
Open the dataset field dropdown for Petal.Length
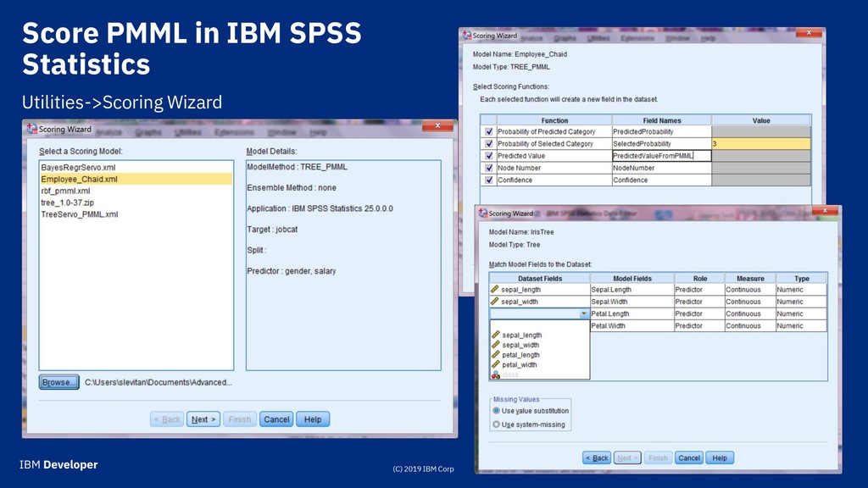click(584, 313)
